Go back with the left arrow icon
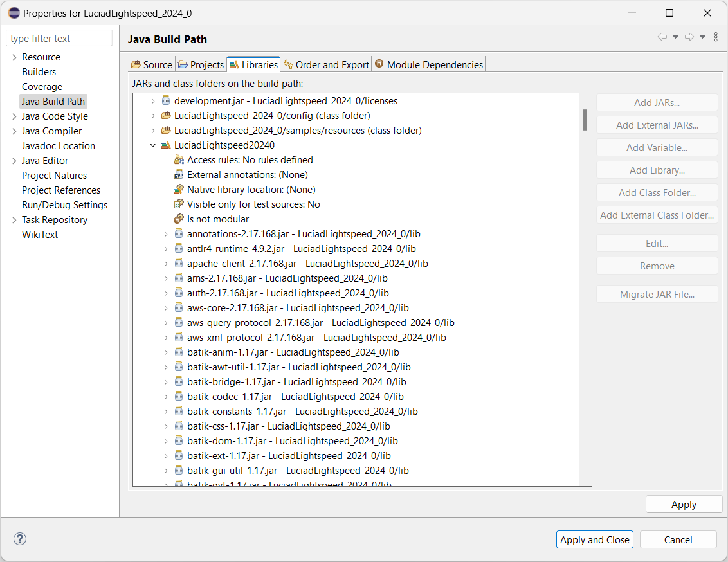Viewport: 728px width, 562px height. tap(662, 37)
